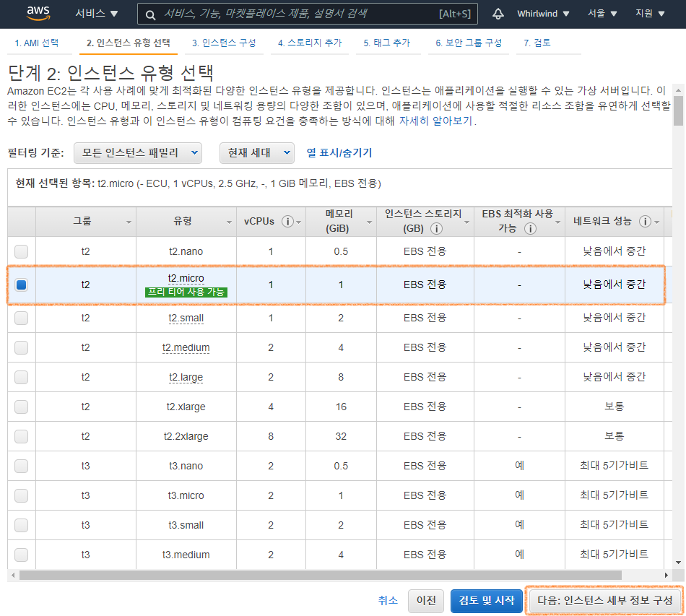Click the t2.small instance type name
The height and width of the screenshot is (616, 686).
point(186,318)
